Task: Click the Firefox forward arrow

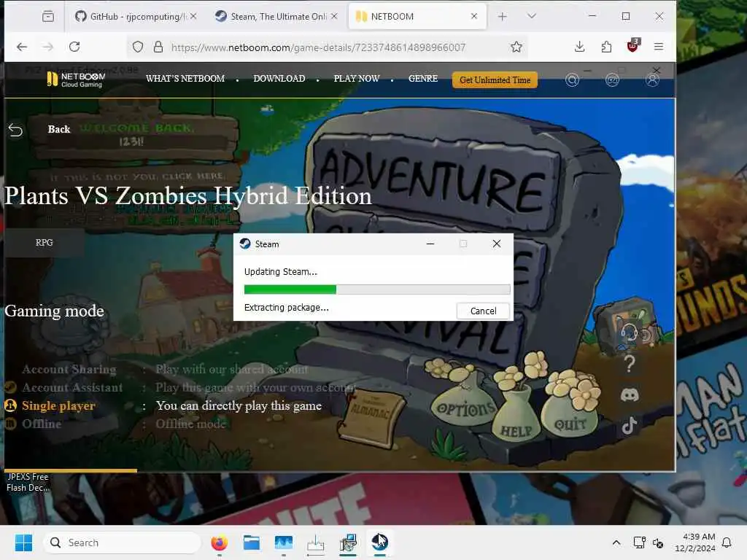Action: pos(48,47)
